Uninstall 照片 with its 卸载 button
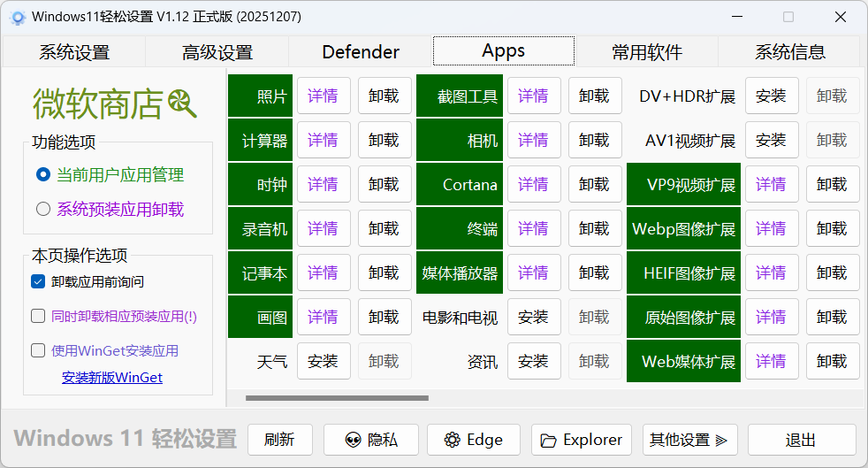Viewport: 868px width, 468px height. (385, 96)
